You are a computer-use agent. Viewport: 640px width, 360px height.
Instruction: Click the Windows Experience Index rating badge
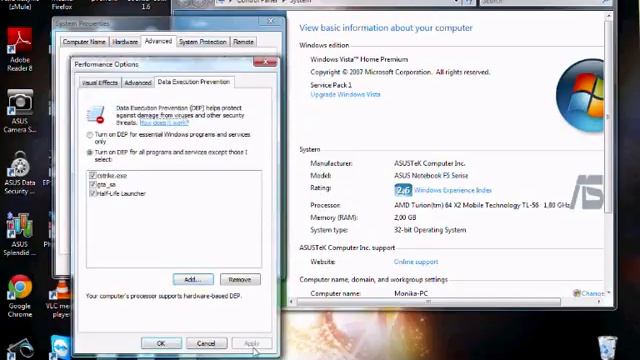click(x=403, y=190)
